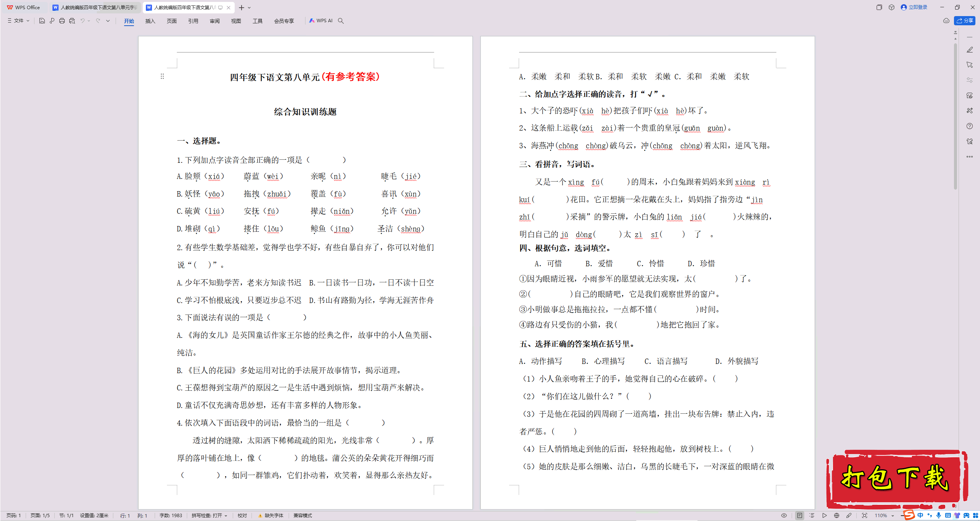Open the WPS AI assistant
Screen dimensions: 980x521
coord(321,21)
